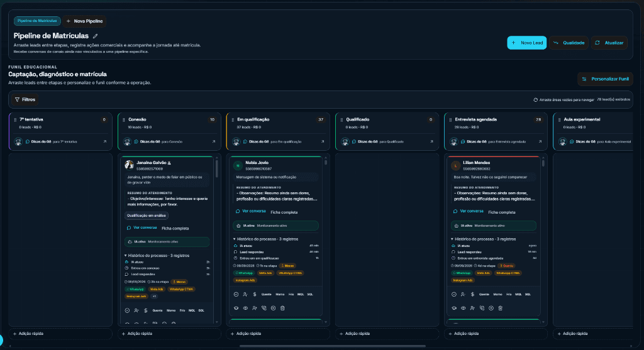
Task: Open Dicas do Gê arrow in Entrevista agendada column
Action: (x=540, y=141)
